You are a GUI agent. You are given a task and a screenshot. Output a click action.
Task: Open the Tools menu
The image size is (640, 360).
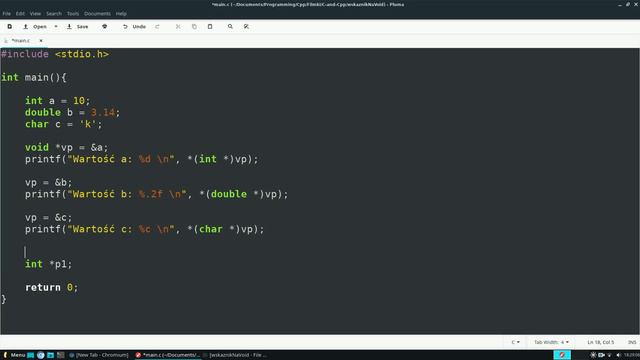[73, 13]
